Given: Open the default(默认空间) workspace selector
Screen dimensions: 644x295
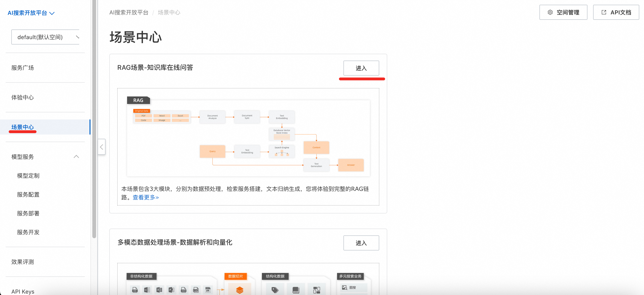Looking at the screenshot, I should pos(45,37).
